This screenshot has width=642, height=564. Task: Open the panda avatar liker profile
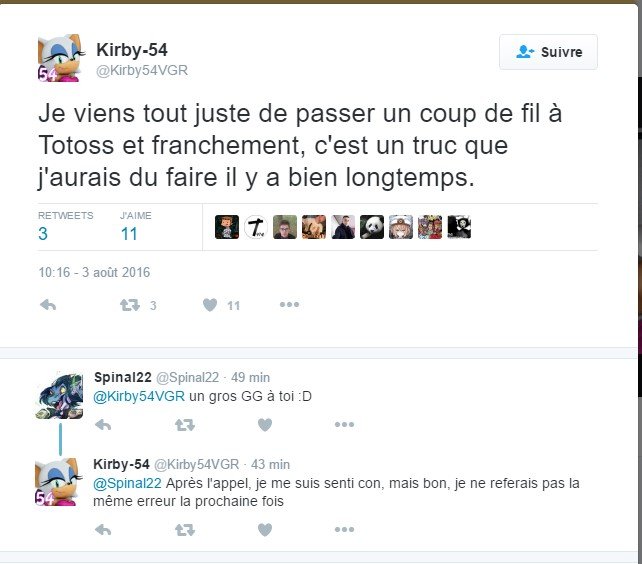point(372,227)
